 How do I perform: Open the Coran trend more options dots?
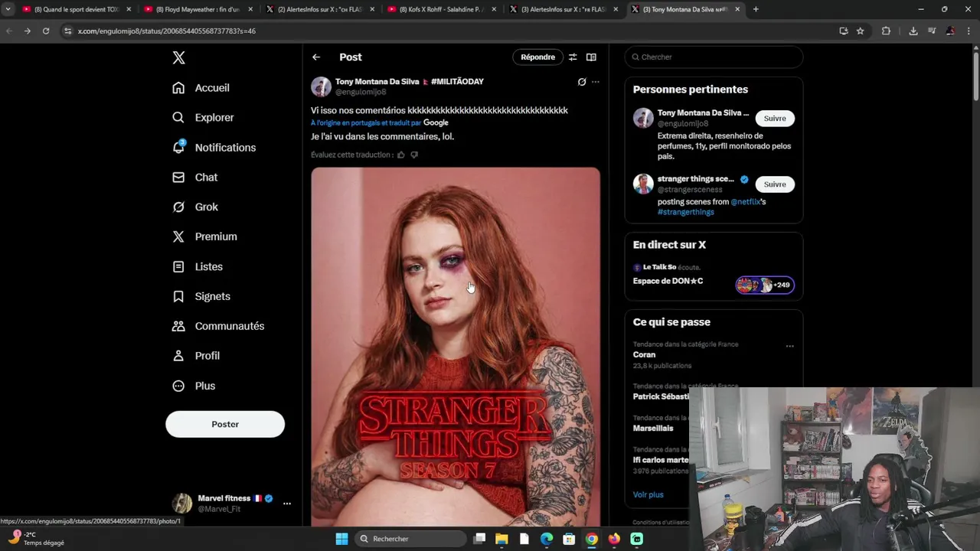point(789,346)
